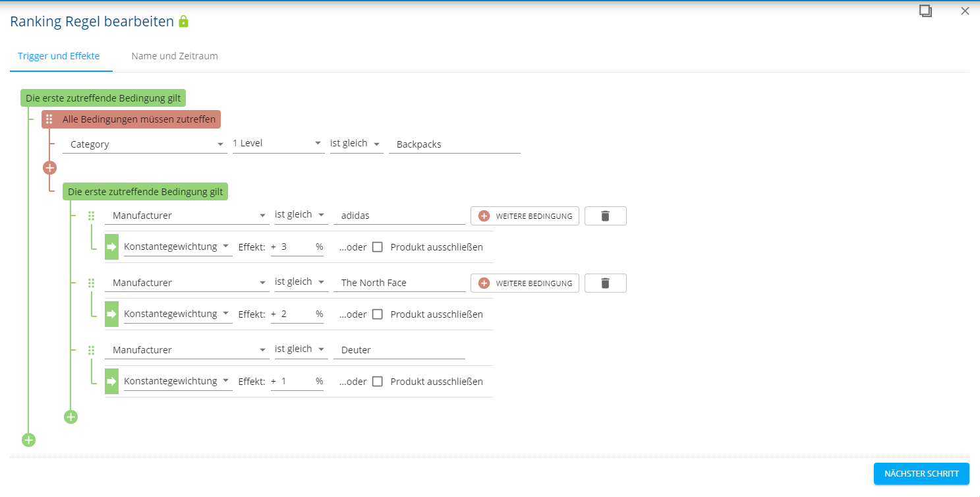Click nested green 'Die erste zutreffende Bedingung gilt' label
This screenshot has height=497, width=980.
146,192
